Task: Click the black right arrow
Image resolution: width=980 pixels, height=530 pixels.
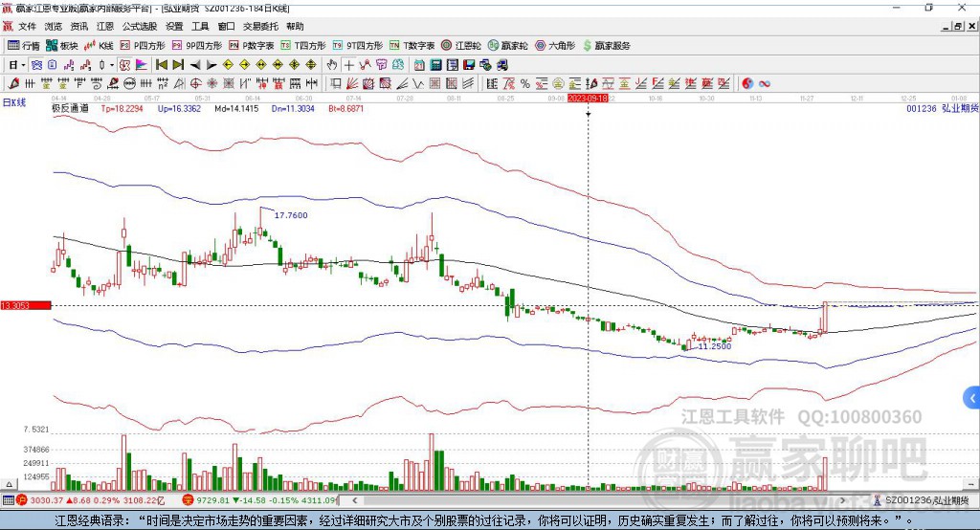Action: [x=212, y=65]
